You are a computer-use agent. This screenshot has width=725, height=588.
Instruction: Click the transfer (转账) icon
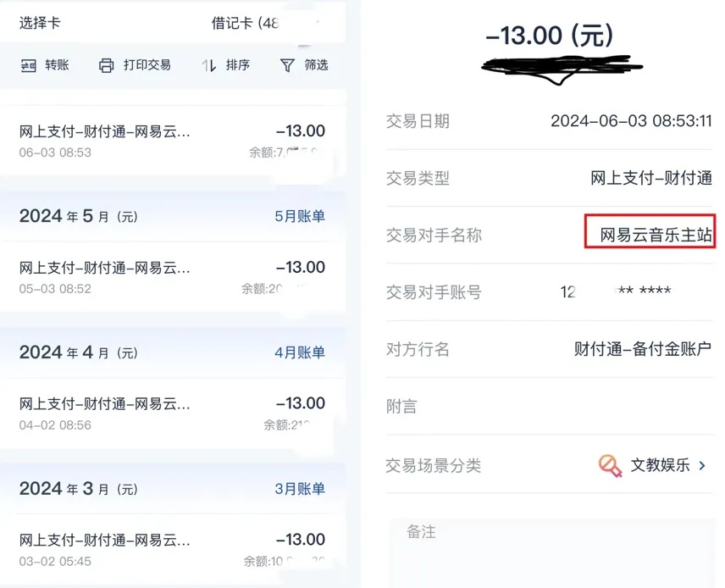coord(29,65)
